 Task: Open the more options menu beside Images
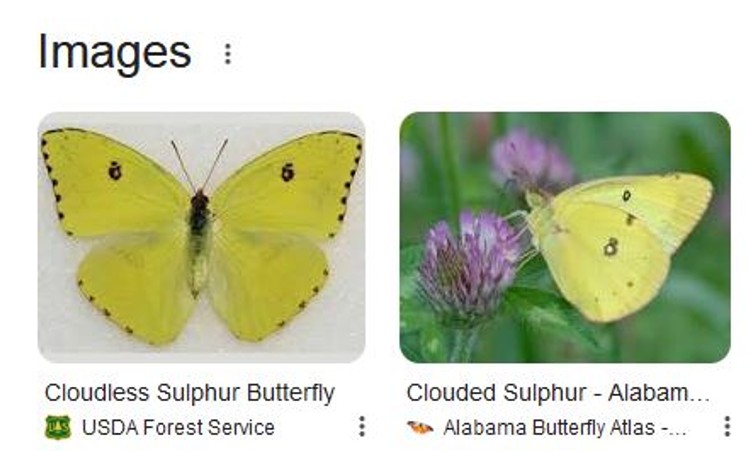click(228, 54)
